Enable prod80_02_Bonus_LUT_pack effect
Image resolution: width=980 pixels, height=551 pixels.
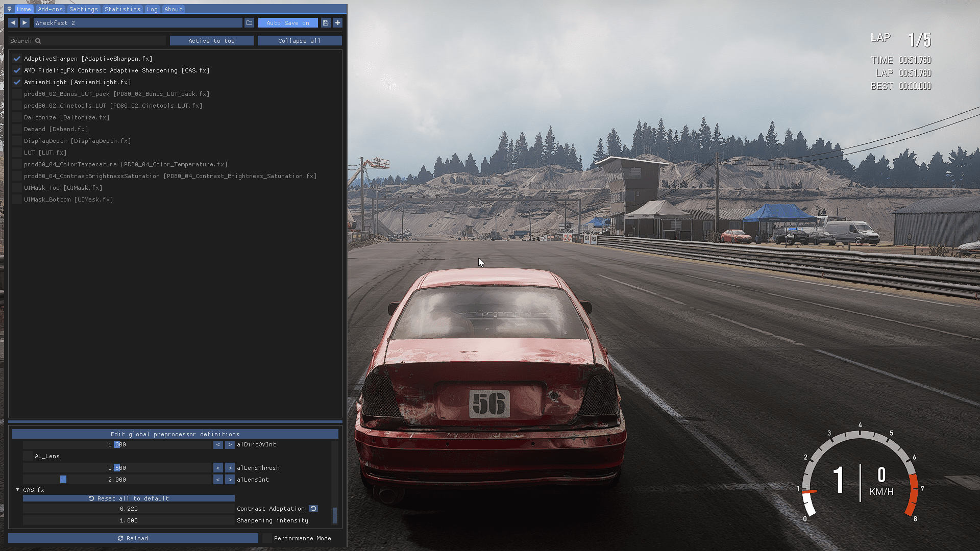click(17, 94)
